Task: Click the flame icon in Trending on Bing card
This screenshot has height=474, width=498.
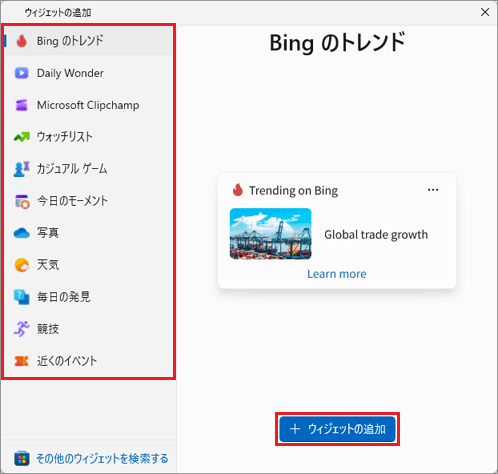Action: 238,190
